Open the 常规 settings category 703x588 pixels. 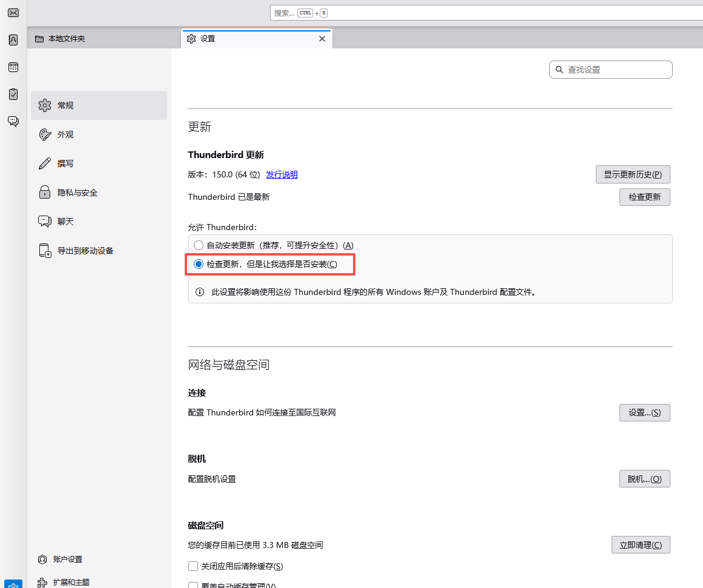pos(99,105)
